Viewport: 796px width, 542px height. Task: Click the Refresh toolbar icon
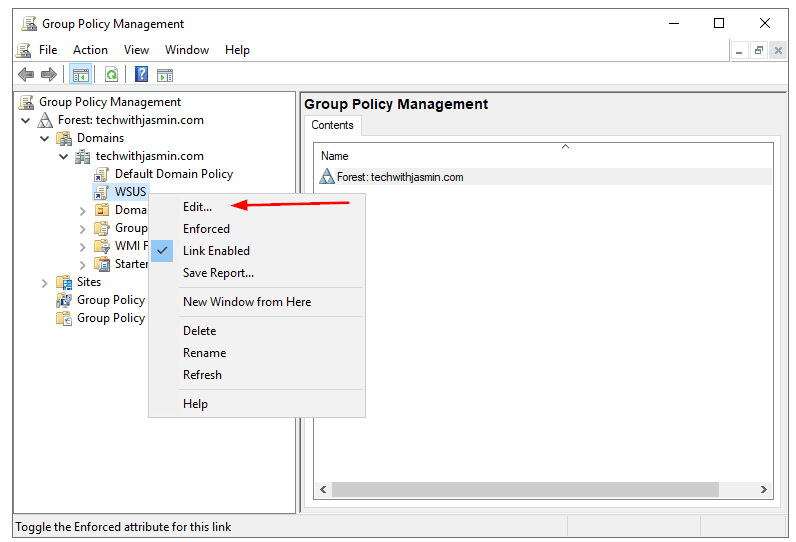point(111,75)
